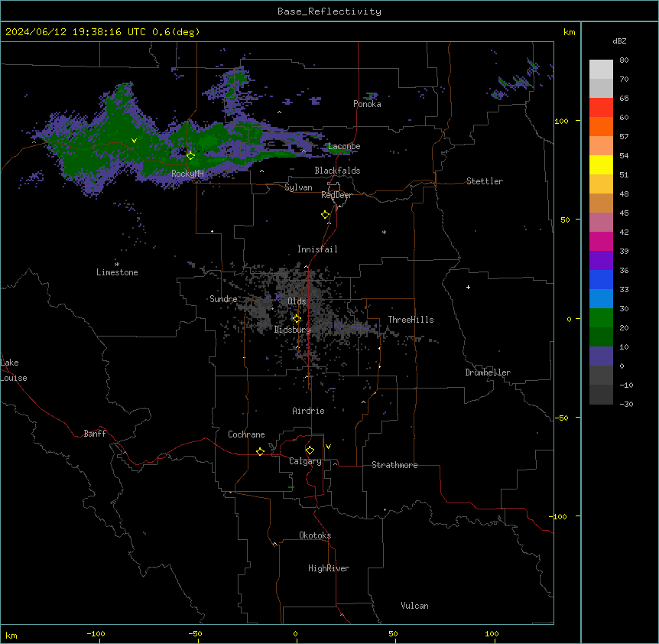Click the yellow diamond marker below Cochrane
The width and height of the screenshot is (659, 644).
[260, 451]
